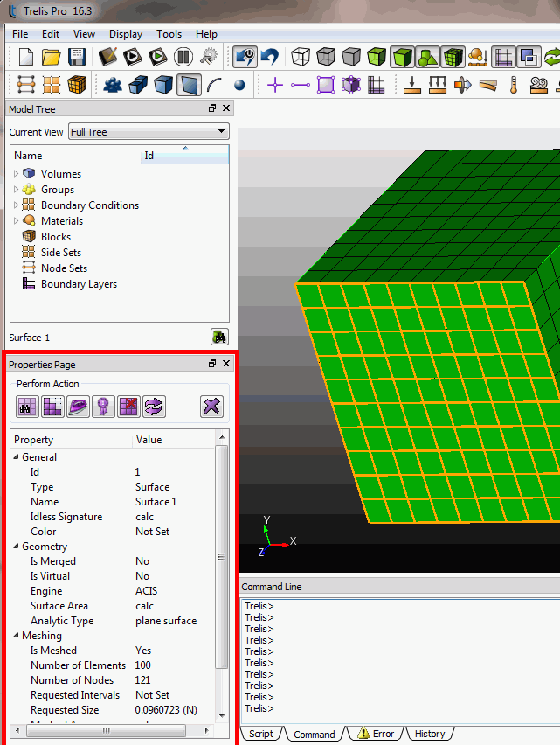Open the Current View dropdown
This screenshot has height=745, width=560.
click(149, 132)
